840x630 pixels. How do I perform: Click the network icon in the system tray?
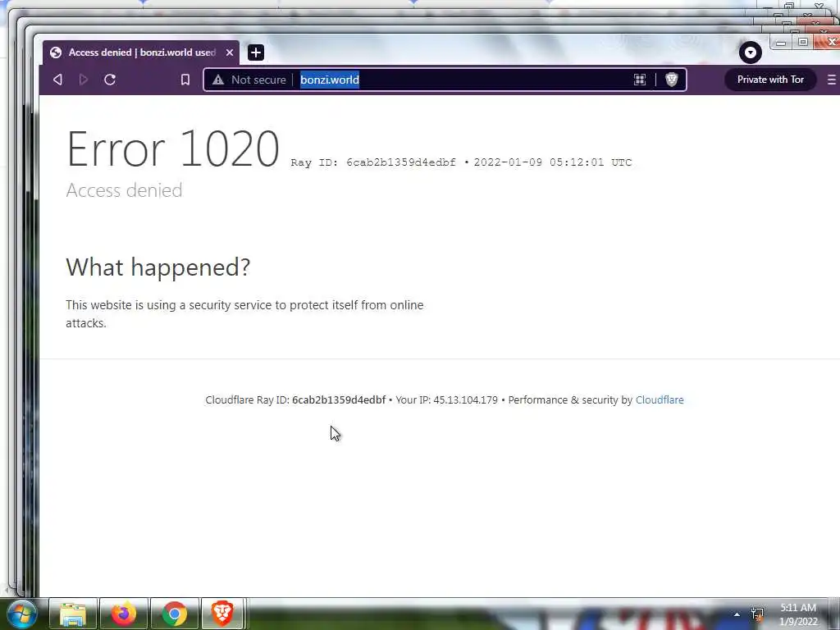pyautogui.click(x=757, y=614)
